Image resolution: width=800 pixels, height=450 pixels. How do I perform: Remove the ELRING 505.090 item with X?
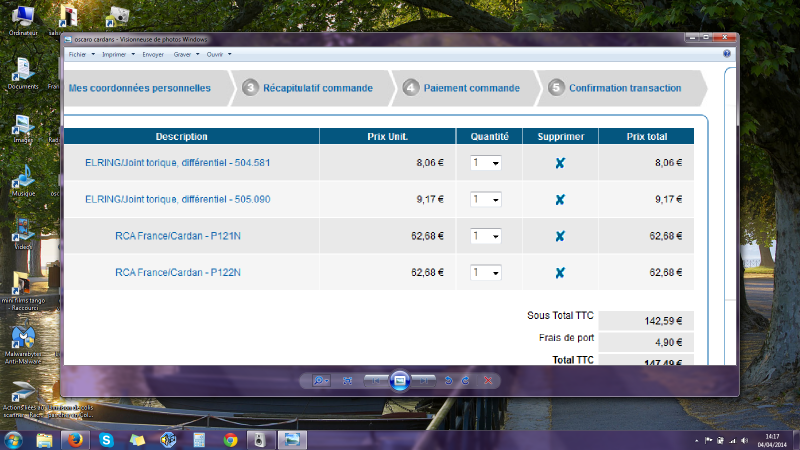[560, 199]
